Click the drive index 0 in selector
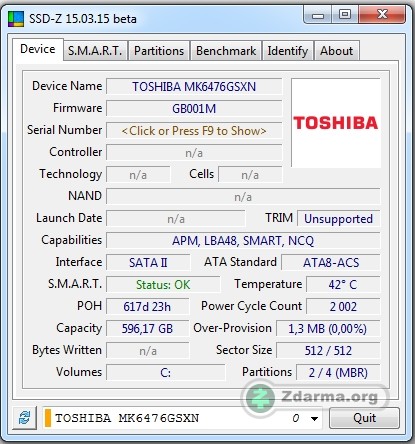Image resolution: width=415 pixels, height=444 pixels. pos(295,418)
